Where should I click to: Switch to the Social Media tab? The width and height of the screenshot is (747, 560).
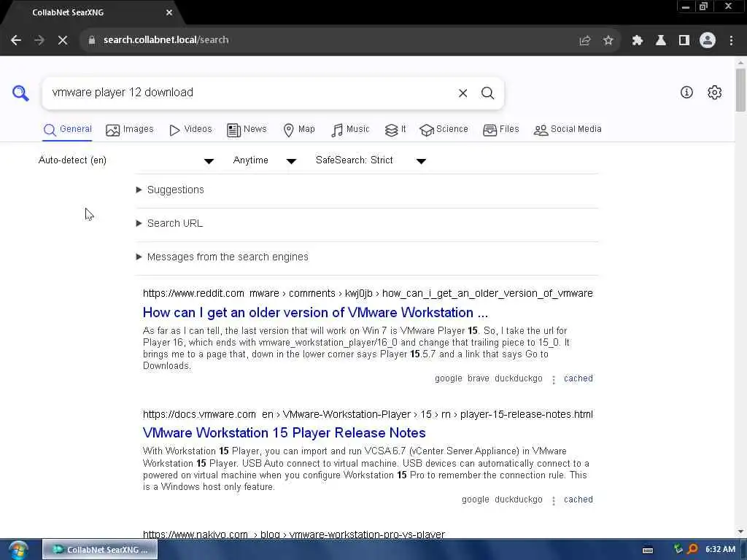click(x=568, y=130)
